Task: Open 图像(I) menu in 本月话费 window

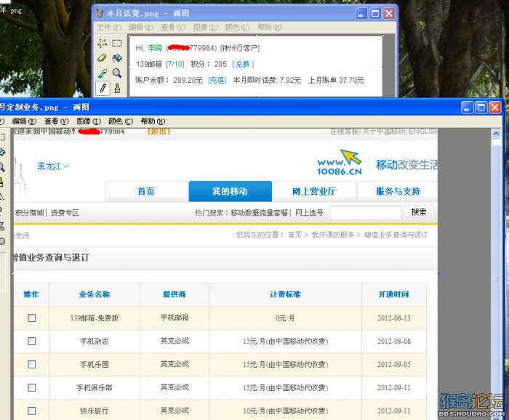Action: click(205, 28)
